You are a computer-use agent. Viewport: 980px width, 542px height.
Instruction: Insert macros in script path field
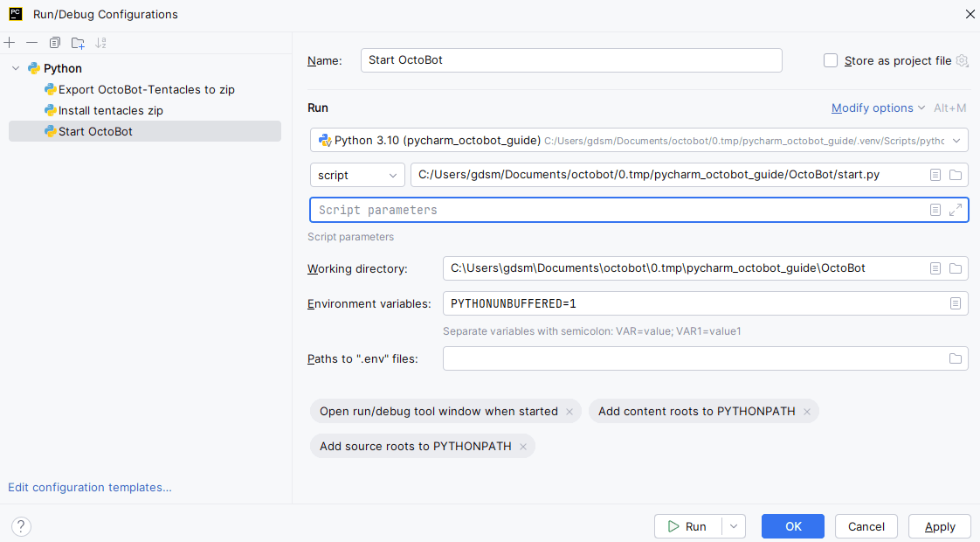(935, 175)
